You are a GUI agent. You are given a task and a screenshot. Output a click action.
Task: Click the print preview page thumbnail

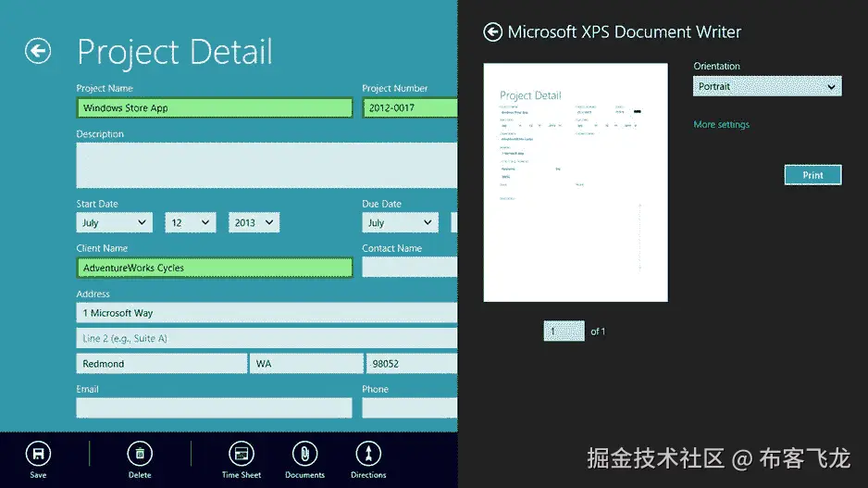[576, 182]
